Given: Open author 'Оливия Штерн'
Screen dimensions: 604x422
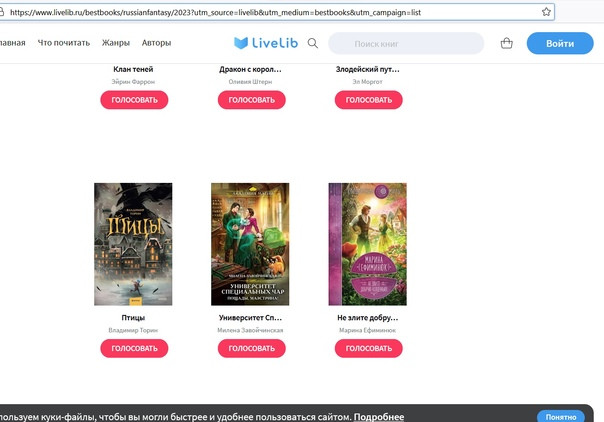Looking at the screenshot, I should click(250, 82).
